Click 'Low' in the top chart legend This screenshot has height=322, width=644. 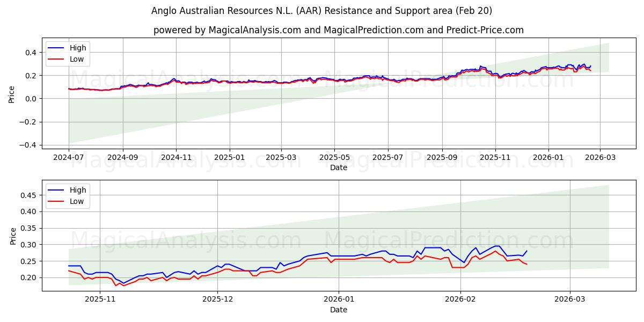tap(77, 59)
